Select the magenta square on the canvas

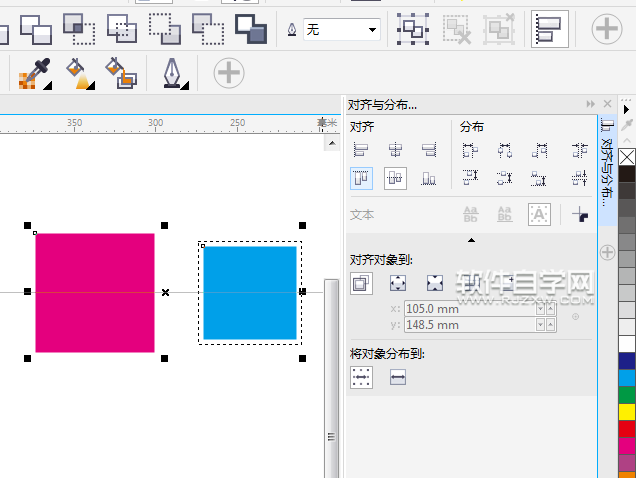pyautogui.click(x=95, y=293)
